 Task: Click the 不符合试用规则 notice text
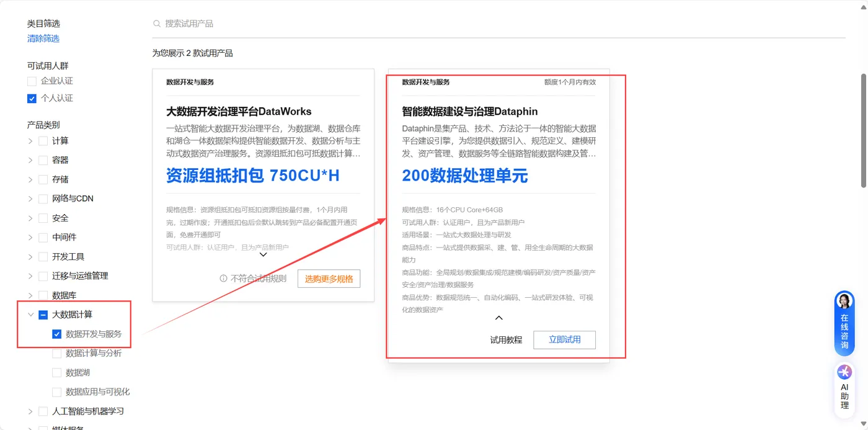[x=259, y=279]
